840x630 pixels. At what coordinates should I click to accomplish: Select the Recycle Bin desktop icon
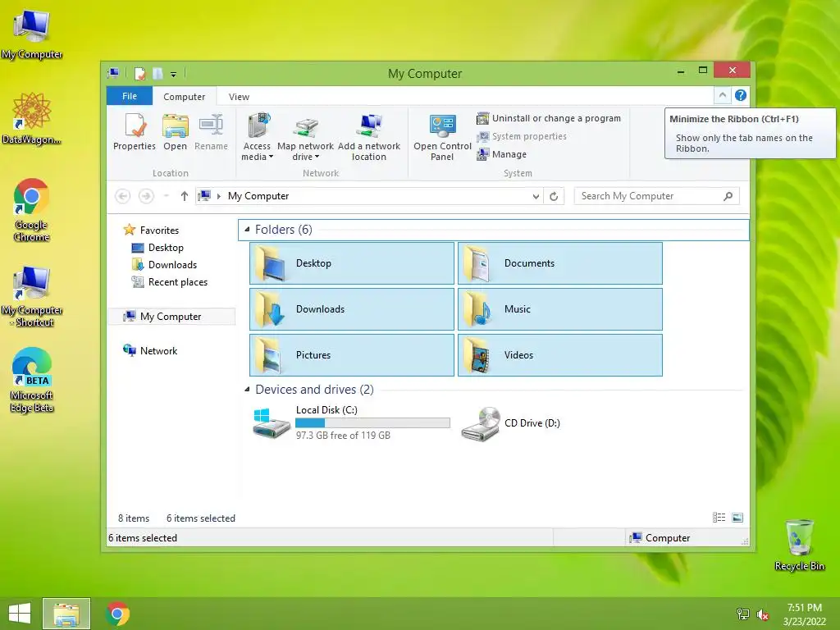tap(799, 545)
